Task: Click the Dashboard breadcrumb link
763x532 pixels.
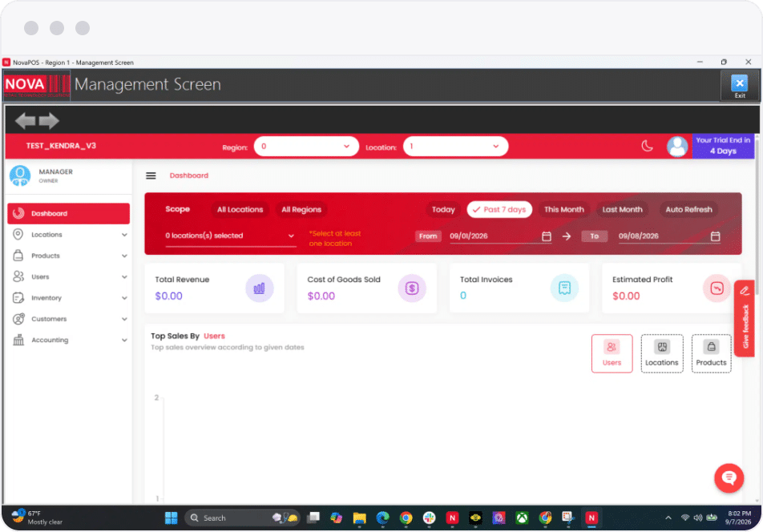Action: pyautogui.click(x=189, y=175)
